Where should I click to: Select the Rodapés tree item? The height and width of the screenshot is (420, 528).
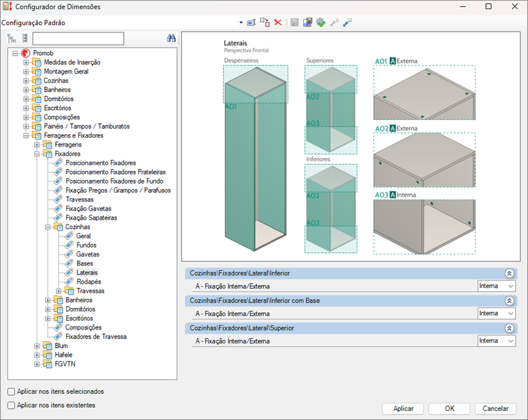pos(88,282)
